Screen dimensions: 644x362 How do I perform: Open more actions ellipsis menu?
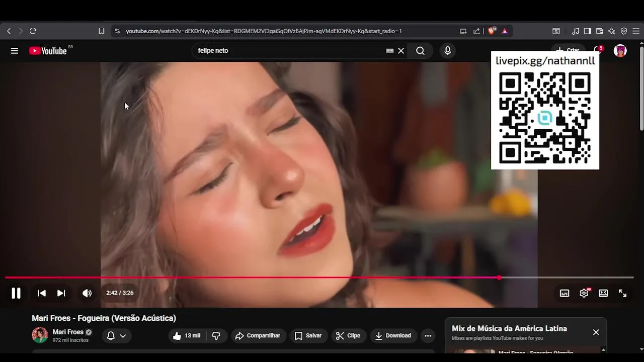click(428, 336)
